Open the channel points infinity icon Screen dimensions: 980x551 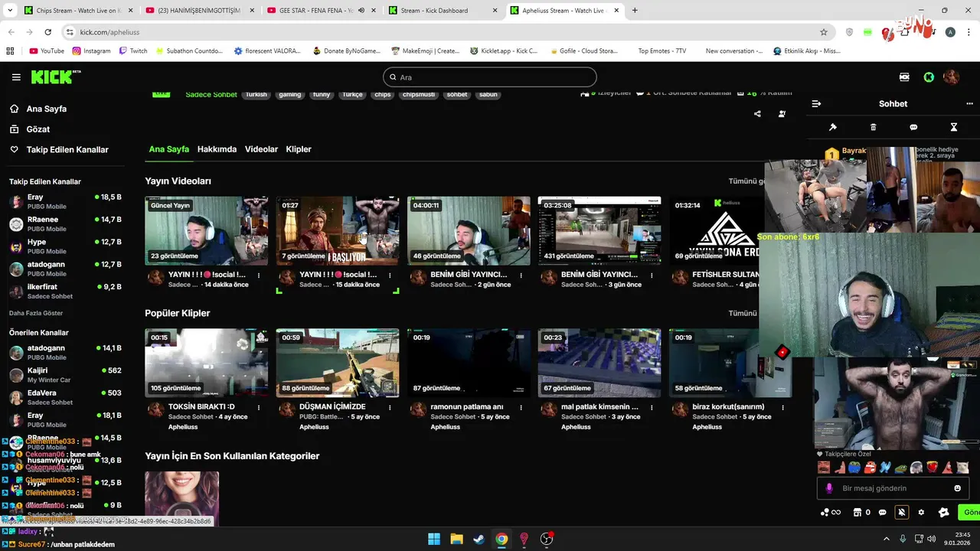[831, 513]
